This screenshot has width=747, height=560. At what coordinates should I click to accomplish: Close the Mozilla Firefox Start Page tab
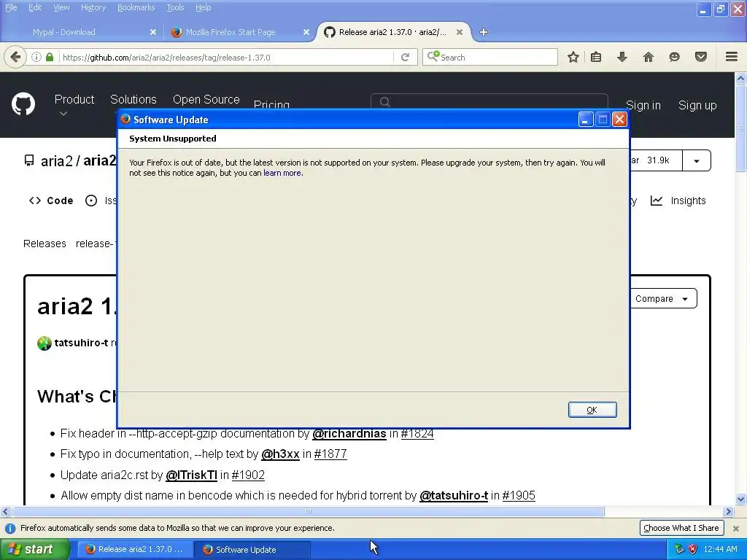(306, 32)
